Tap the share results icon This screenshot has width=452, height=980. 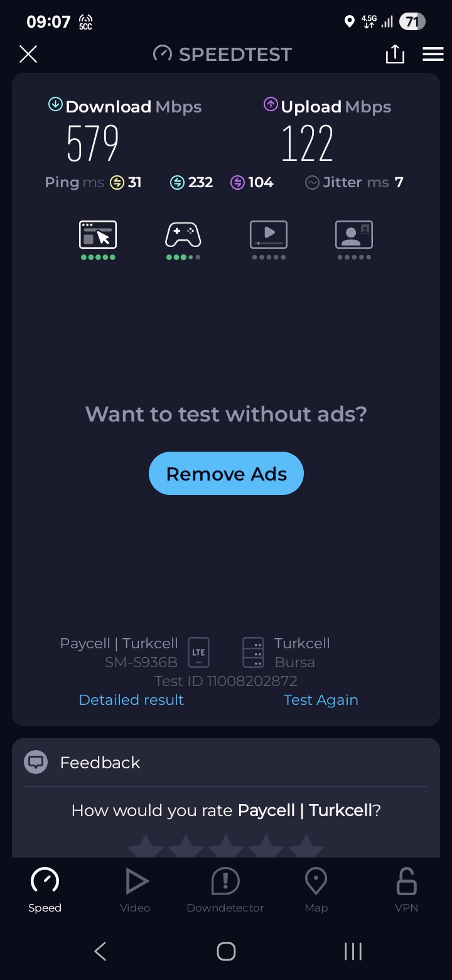pos(395,54)
